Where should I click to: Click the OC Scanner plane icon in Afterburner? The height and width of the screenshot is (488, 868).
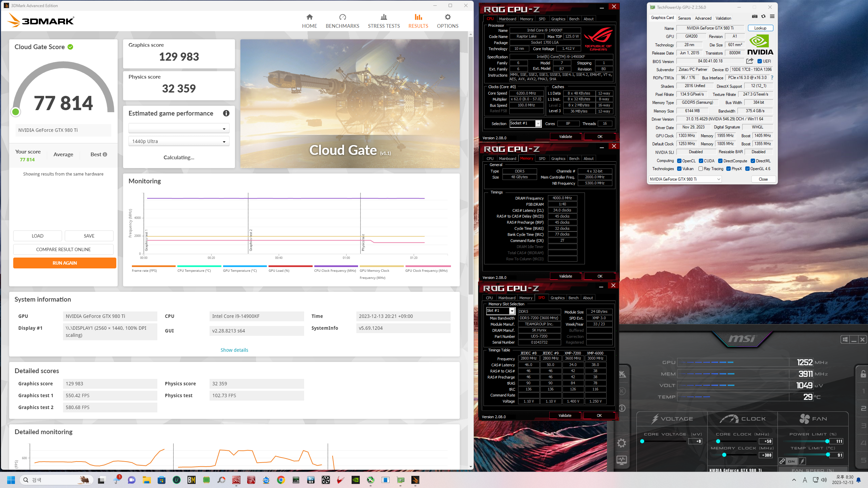click(622, 374)
